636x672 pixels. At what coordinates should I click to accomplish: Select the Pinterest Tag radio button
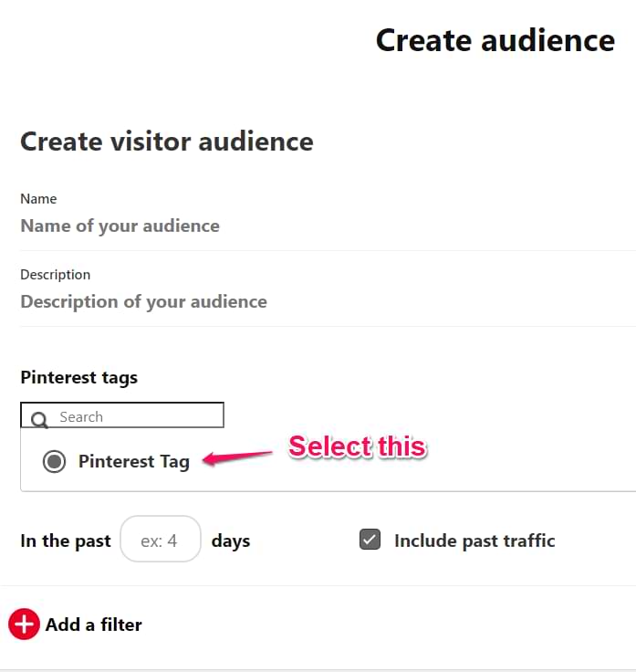[55, 462]
